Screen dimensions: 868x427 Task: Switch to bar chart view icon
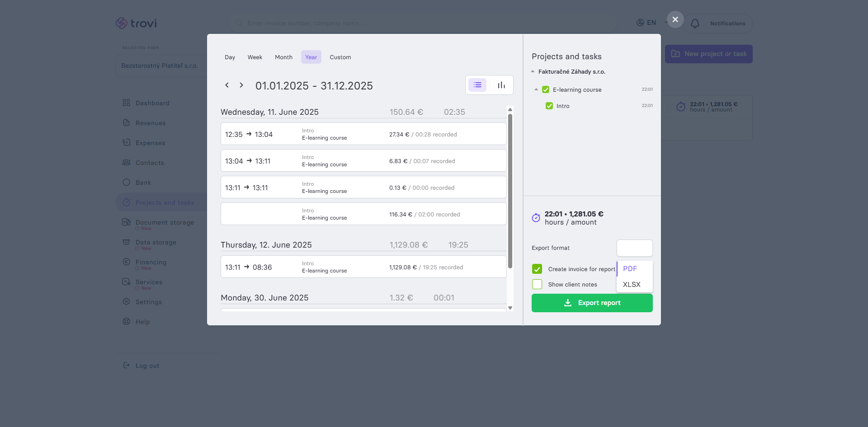(x=501, y=85)
